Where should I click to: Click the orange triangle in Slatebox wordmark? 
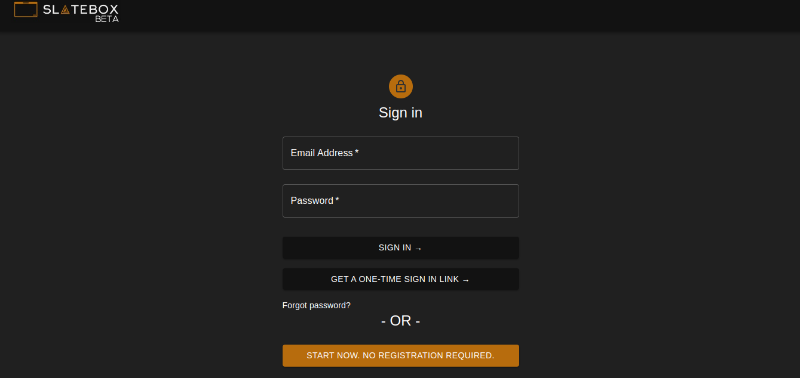[x=65, y=9]
